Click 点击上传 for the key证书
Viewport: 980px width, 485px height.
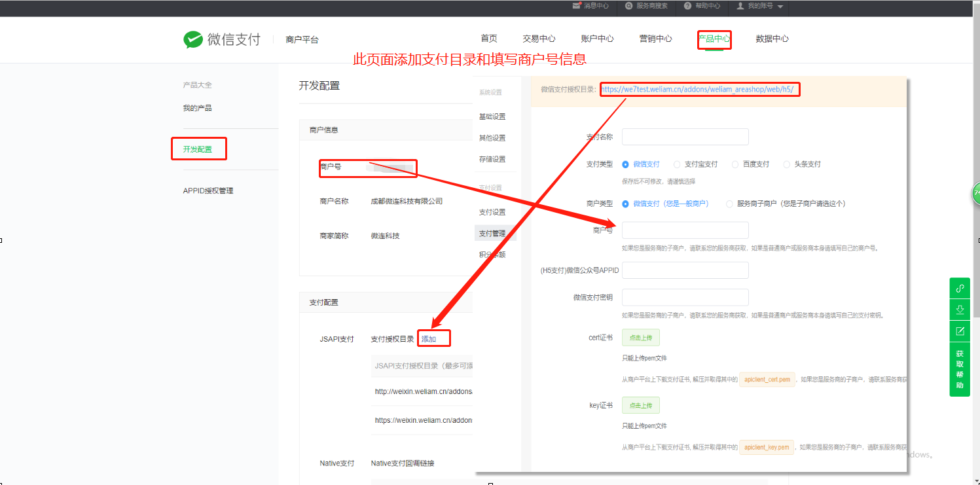click(x=641, y=405)
